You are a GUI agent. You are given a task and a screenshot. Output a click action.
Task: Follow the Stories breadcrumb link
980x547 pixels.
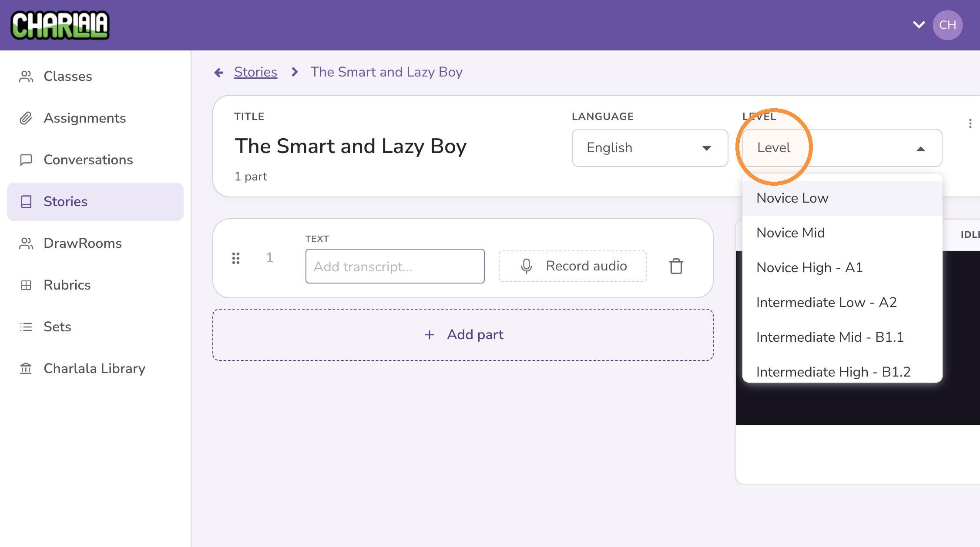[x=255, y=72]
